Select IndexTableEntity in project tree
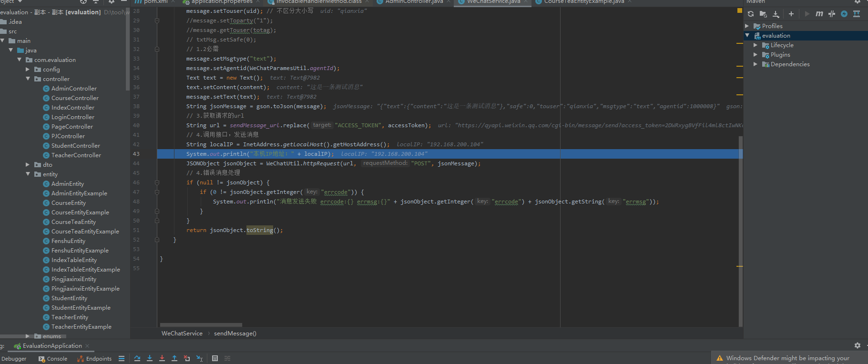 [x=70, y=260]
